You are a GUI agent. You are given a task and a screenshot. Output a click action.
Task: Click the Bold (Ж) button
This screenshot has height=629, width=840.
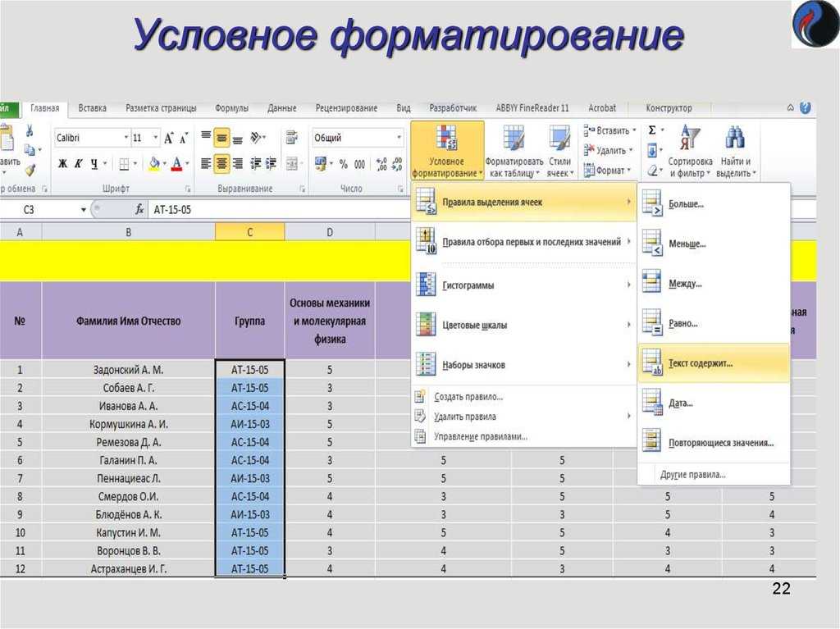click(62, 163)
